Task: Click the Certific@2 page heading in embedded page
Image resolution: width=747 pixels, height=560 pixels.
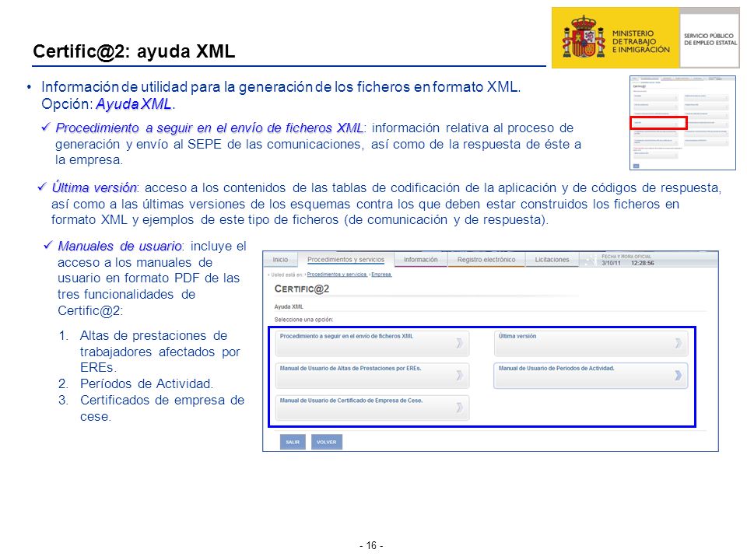Action: [302, 289]
